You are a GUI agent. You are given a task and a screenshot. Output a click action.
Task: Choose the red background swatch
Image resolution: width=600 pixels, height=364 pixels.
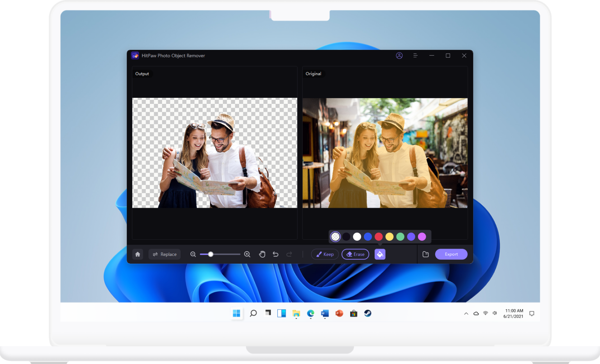[378, 236]
